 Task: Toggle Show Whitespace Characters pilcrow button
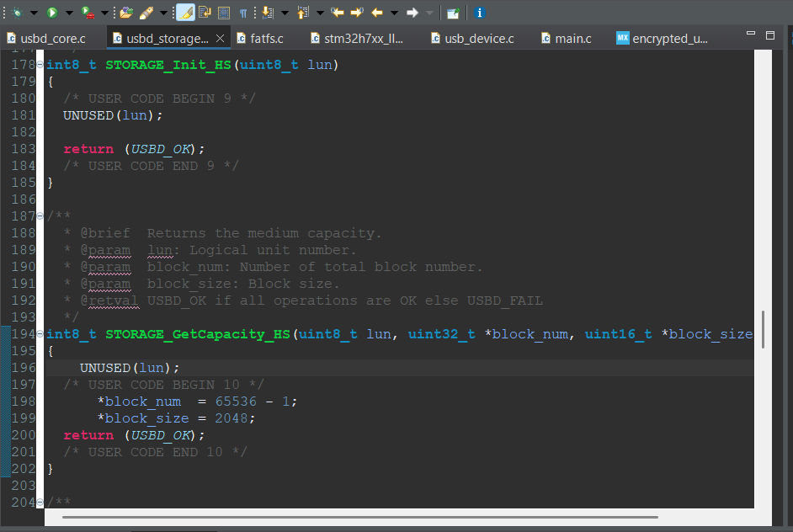tap(243, 13)
